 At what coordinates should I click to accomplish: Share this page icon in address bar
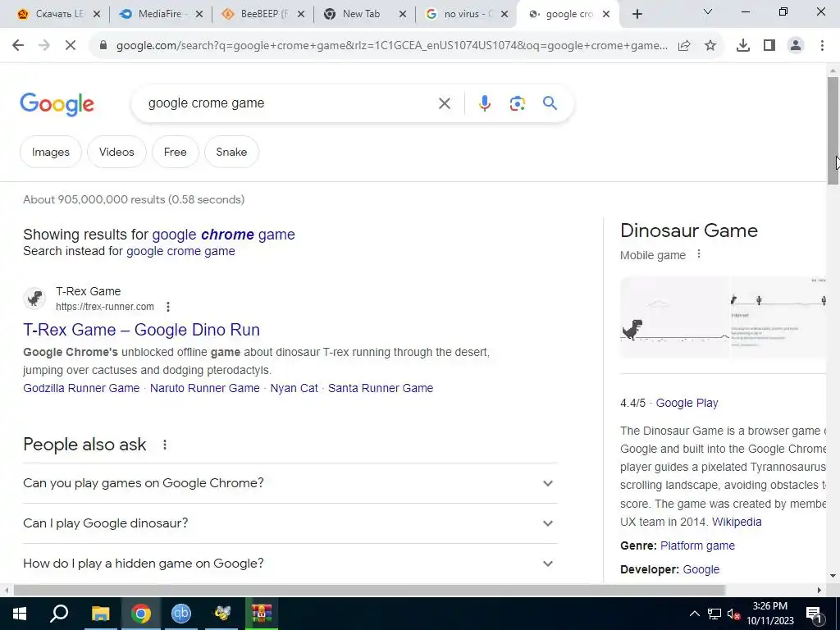(684, 46)
